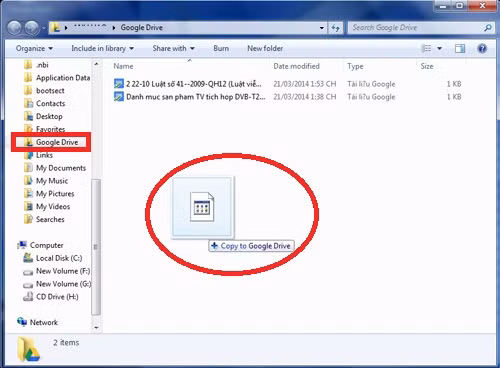This screenshot has width=500, height=368.
Task: Click the navigation pane scrollbar thumb
Action: 96,247
